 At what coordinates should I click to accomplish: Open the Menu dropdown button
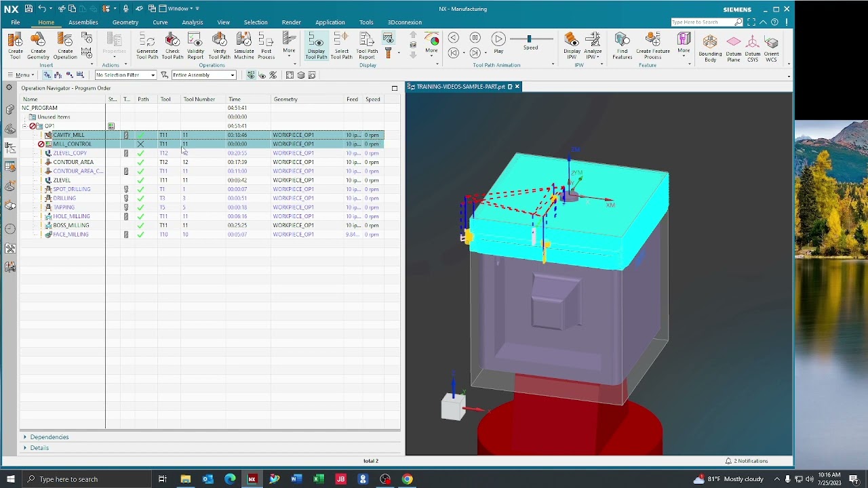click(21, 75)
